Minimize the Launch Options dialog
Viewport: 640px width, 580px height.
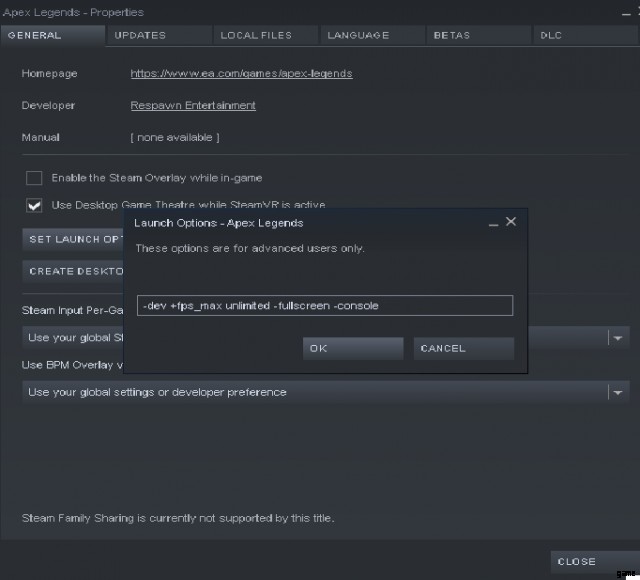[493, 222]
